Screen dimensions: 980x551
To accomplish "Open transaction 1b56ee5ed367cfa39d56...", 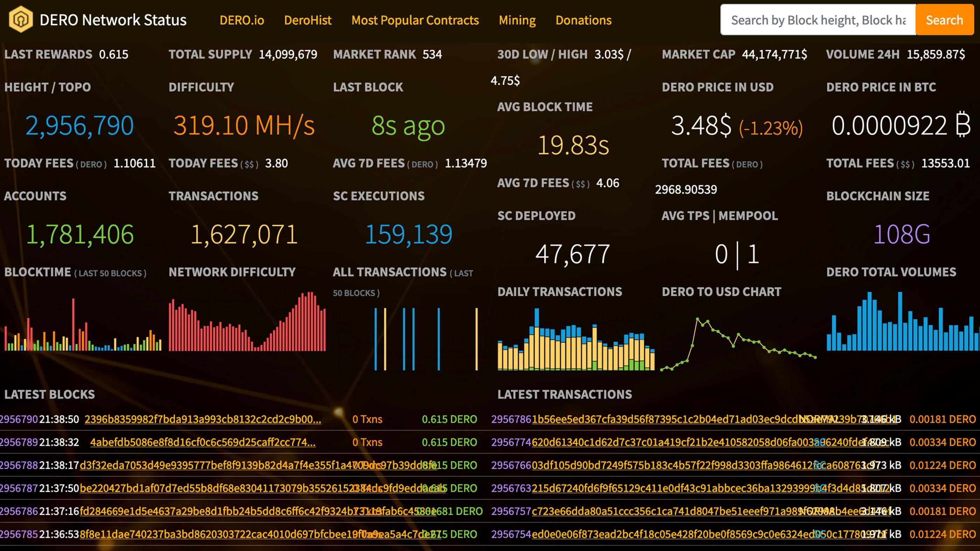I will 714,419.
